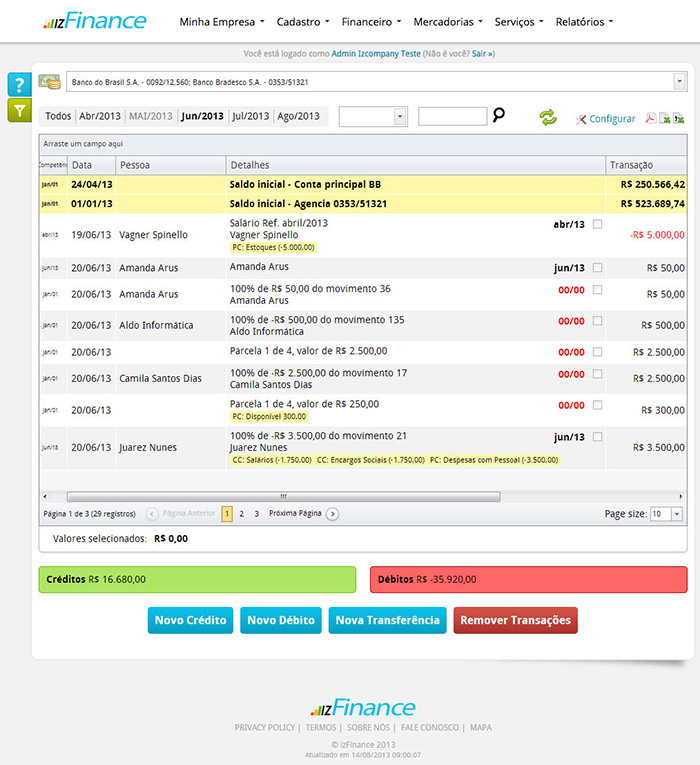This screenshot has width=700, height=765.
Task: Open the Financeiro menu
Action: [x=370, y=21]
